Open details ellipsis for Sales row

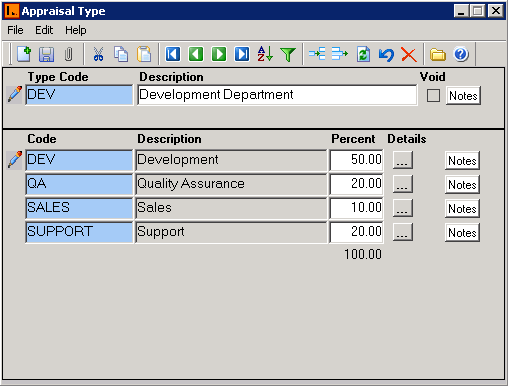pos(403,208)
